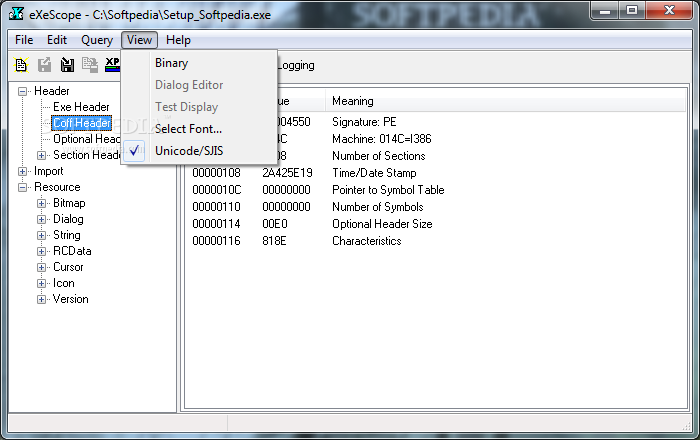
Task: Expand the Icon resource node
Action: pos(41,284)
